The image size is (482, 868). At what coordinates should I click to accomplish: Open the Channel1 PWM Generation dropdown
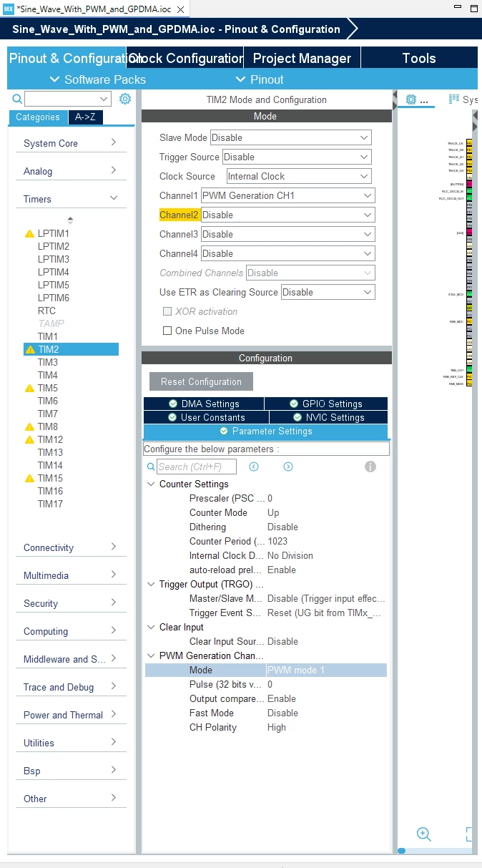click(288, 195)
